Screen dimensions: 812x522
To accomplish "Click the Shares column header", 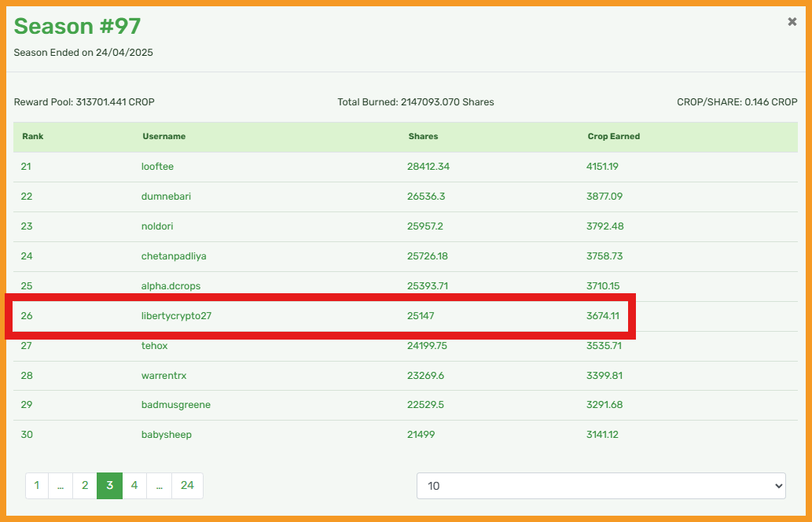I will coord(423,137).
